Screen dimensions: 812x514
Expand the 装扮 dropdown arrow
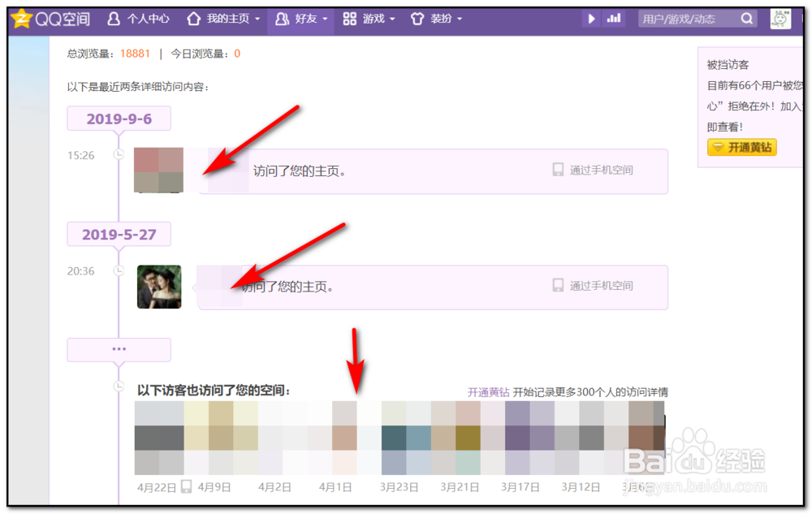point(460,19)
